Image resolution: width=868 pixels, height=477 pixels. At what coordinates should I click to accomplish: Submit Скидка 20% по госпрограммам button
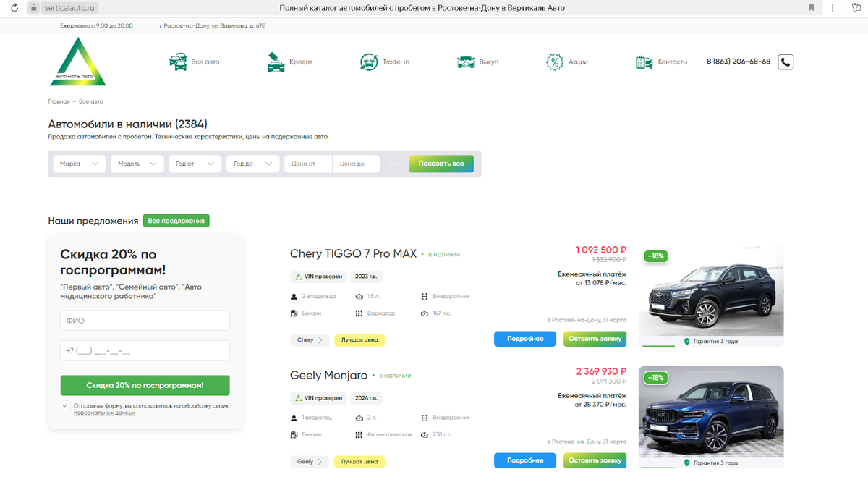pos(145,385)
